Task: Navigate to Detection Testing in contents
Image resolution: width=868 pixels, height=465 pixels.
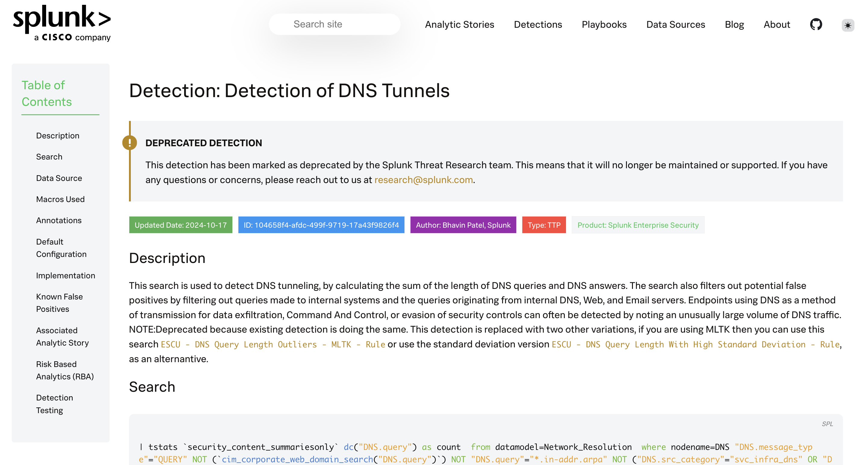Action: point(54,404)
